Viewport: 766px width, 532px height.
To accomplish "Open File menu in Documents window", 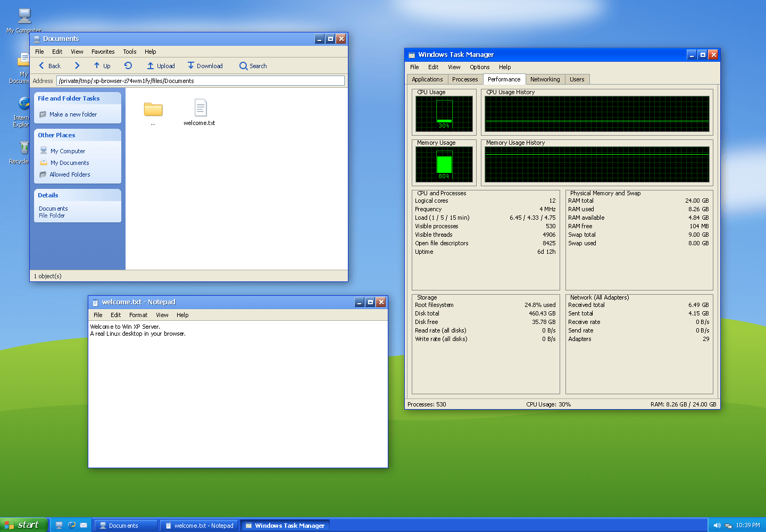I will pos(39,52).
